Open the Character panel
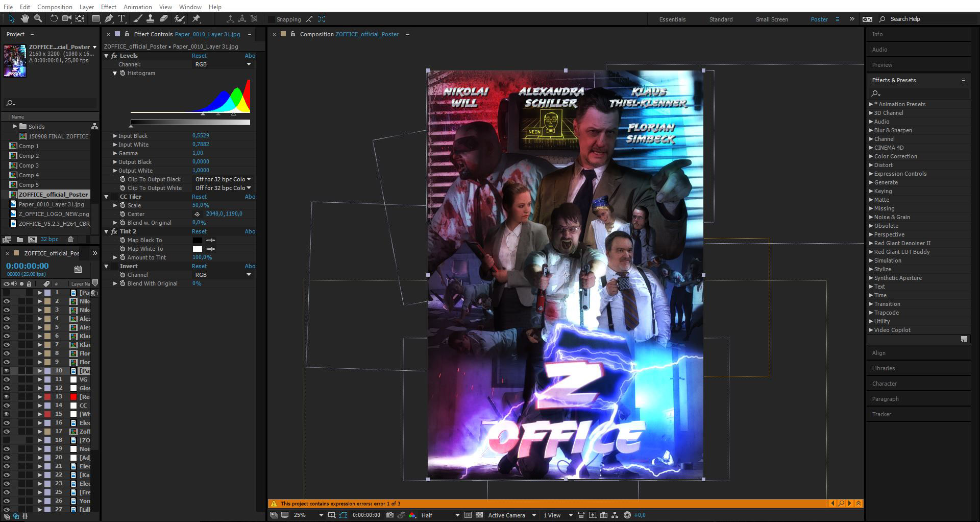This screenshot has width=980, height=522. tap(884, 384)
